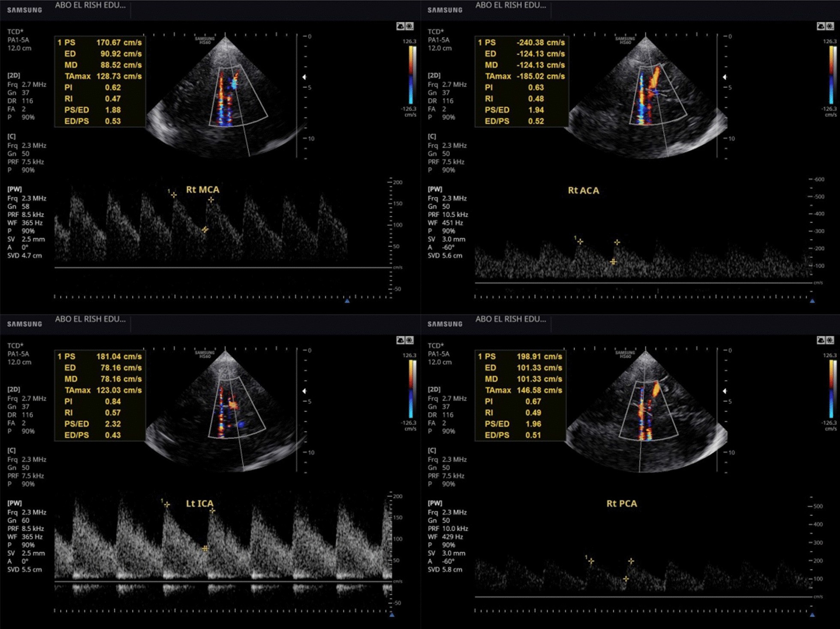Click the ED value 90.92 cm/s
Screen dimensions: 840x629
point(121,54)
